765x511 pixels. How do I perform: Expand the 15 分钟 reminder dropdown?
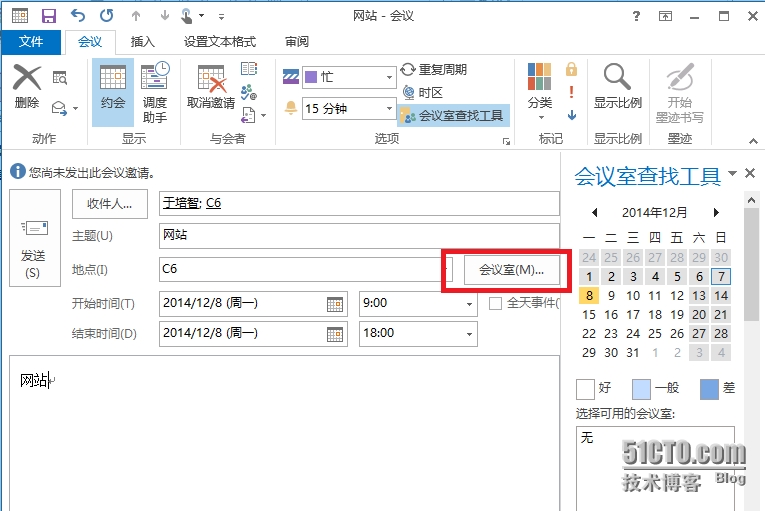coord(389,108)
